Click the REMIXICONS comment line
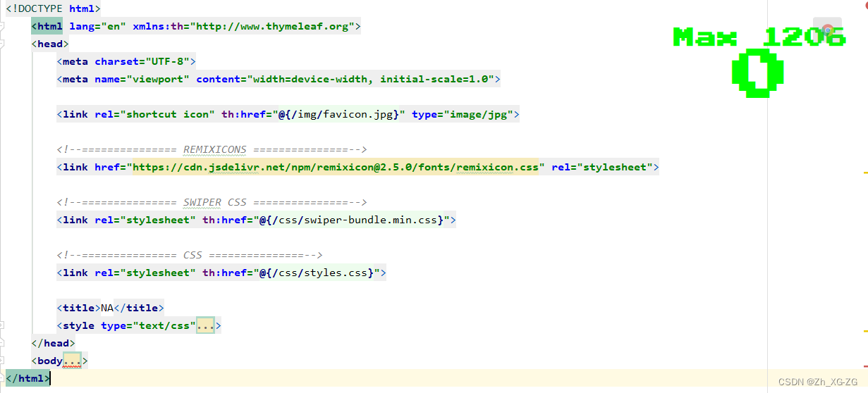868x393 pixels. pos(212,149)
